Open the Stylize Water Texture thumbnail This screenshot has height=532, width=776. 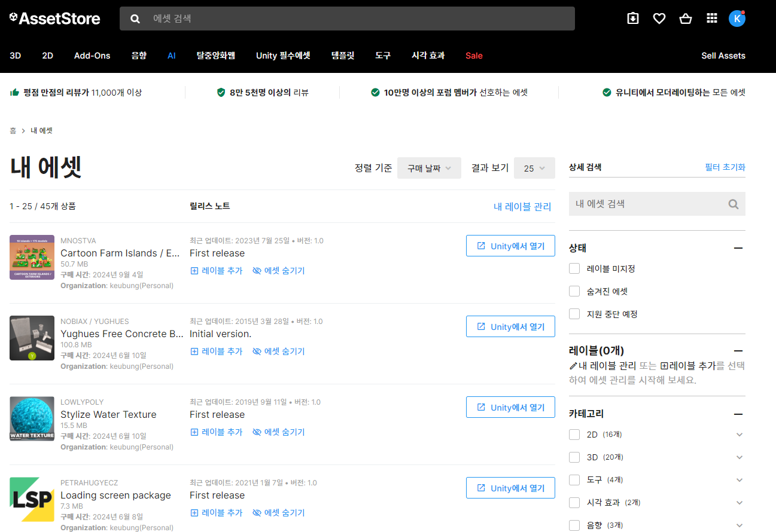pyautogui.click(x=32, y=418)
